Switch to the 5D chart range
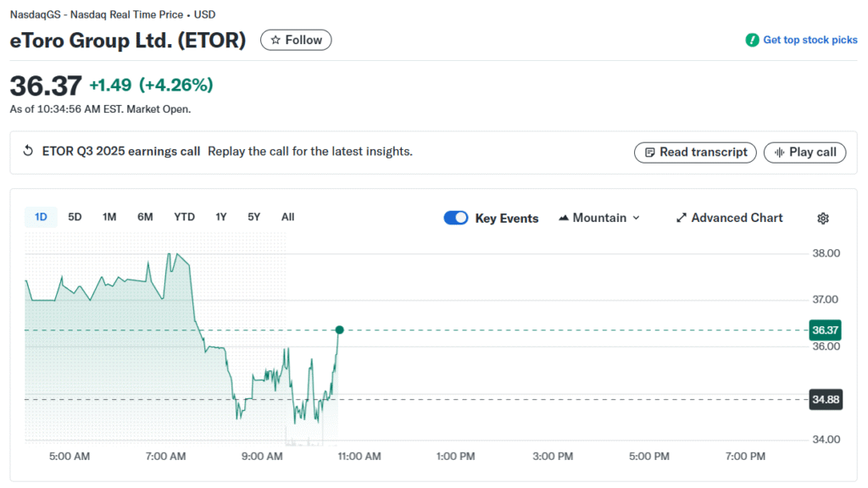Viewport: 868px width, 488px height. point(75,217)
